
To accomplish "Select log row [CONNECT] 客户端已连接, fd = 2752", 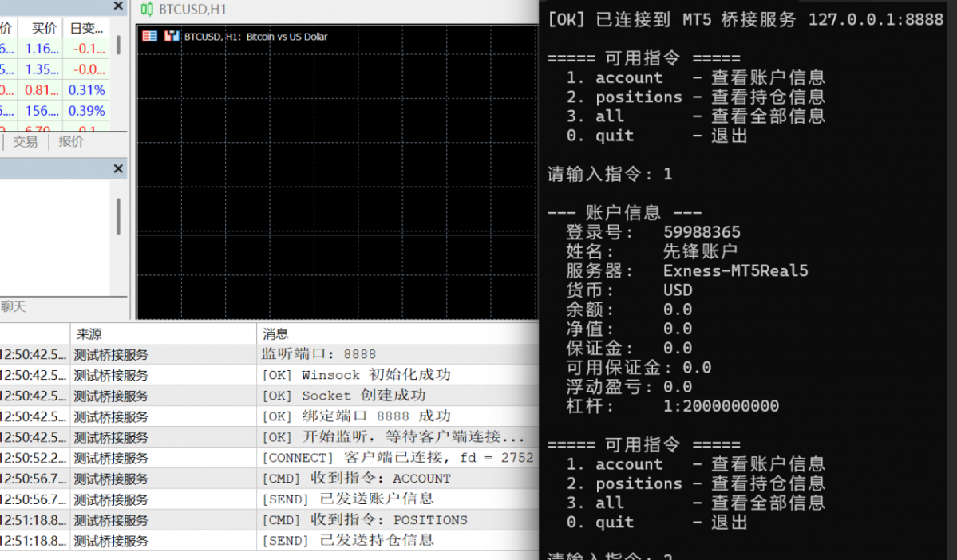I will (x=269, y=458).
